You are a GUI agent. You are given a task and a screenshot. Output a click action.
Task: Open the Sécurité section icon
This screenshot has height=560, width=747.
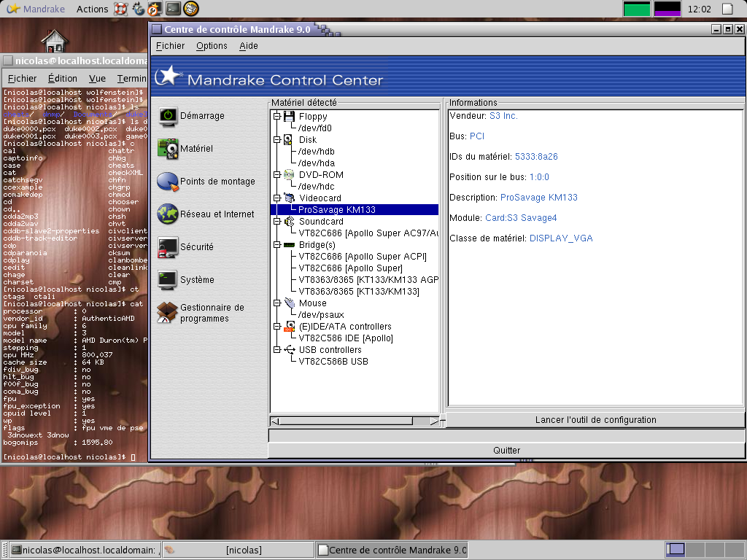(169, 247)
